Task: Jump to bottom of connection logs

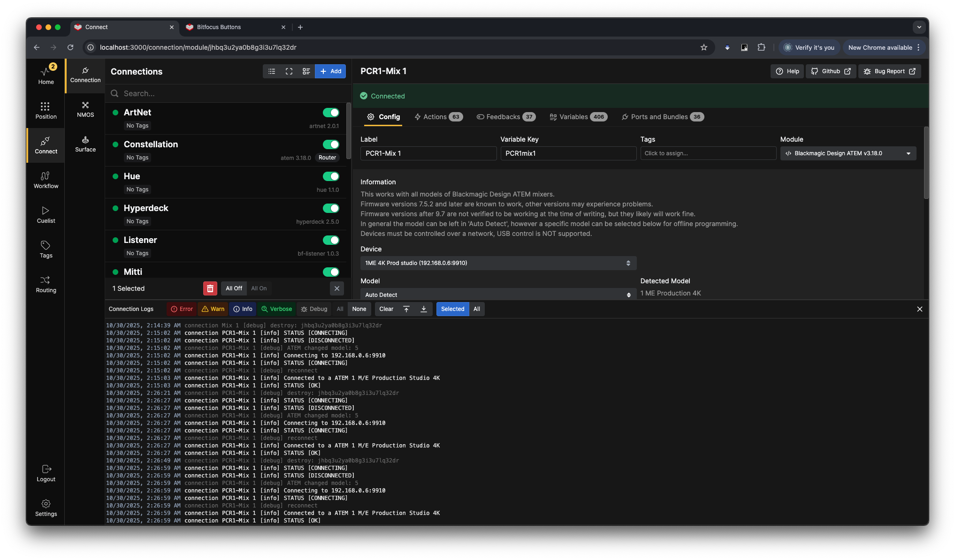Action: (x=424, y=309)
